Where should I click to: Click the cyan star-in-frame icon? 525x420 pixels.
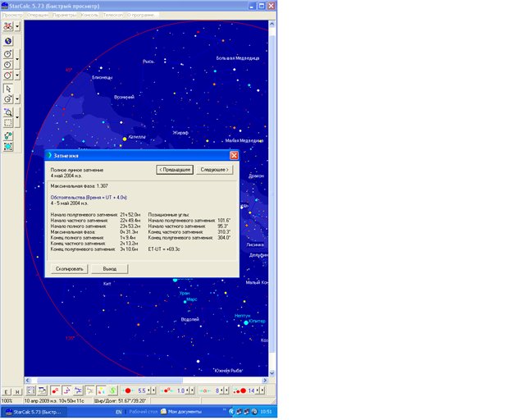(x=8, y=147)
